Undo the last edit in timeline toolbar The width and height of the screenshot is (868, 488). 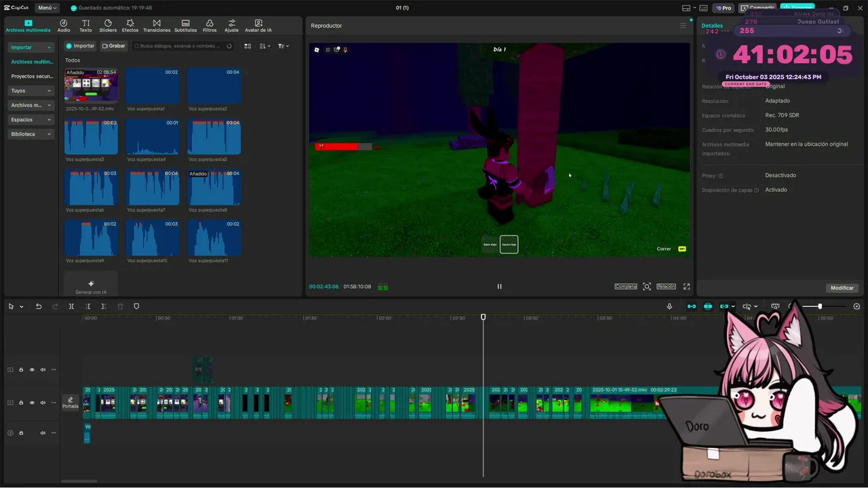pos(39,306)
